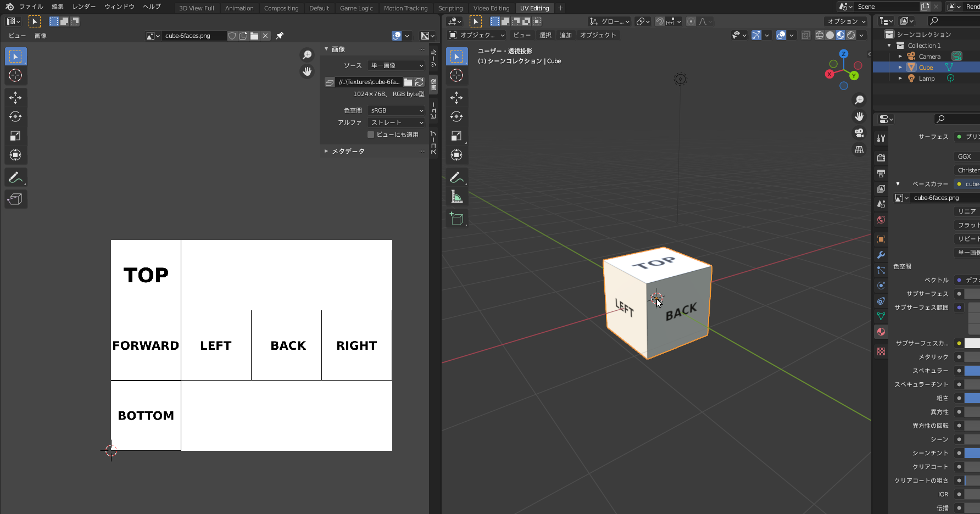Select the Move tool in the 3D viewport

click(x=456, y=98)
